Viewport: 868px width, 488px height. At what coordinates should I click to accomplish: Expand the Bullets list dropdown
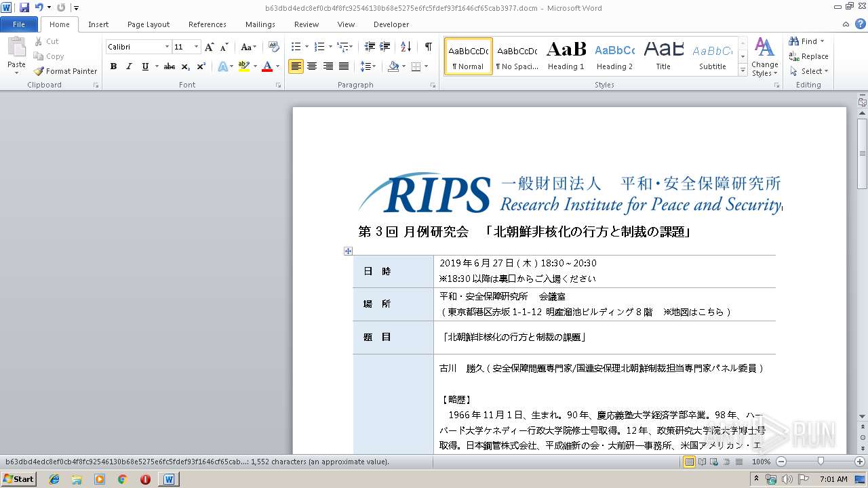(307, 47)
